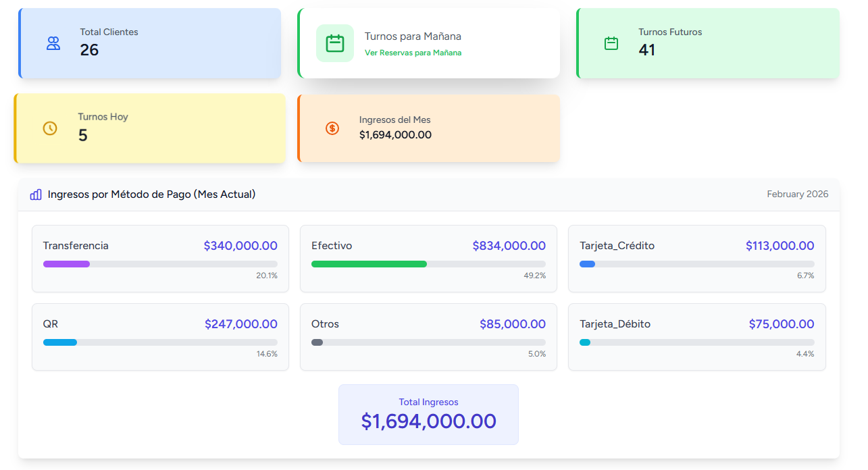Screen dimensions: 868x470
Task: Click the Turnos para Mañana calendar icon
Action: coord(335,43)
